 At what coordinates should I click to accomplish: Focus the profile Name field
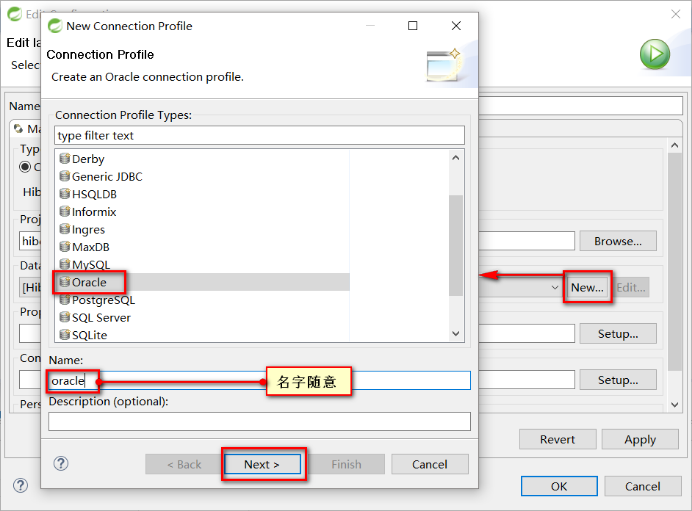tap(260, 380)
